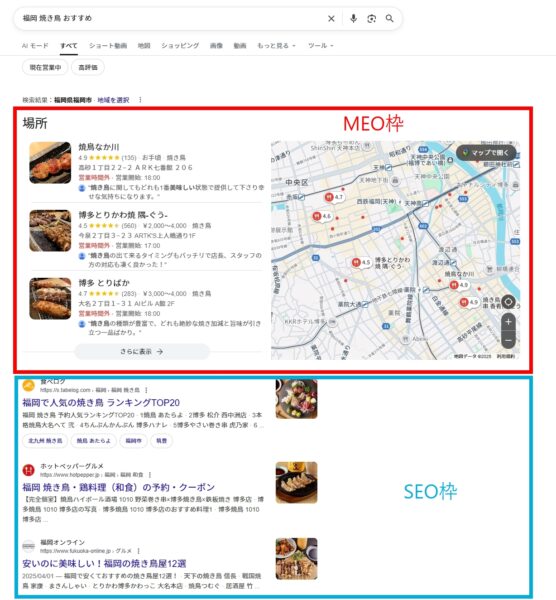
Task: Toggle the 高評価 filter chip
Action: pos(88,67)
